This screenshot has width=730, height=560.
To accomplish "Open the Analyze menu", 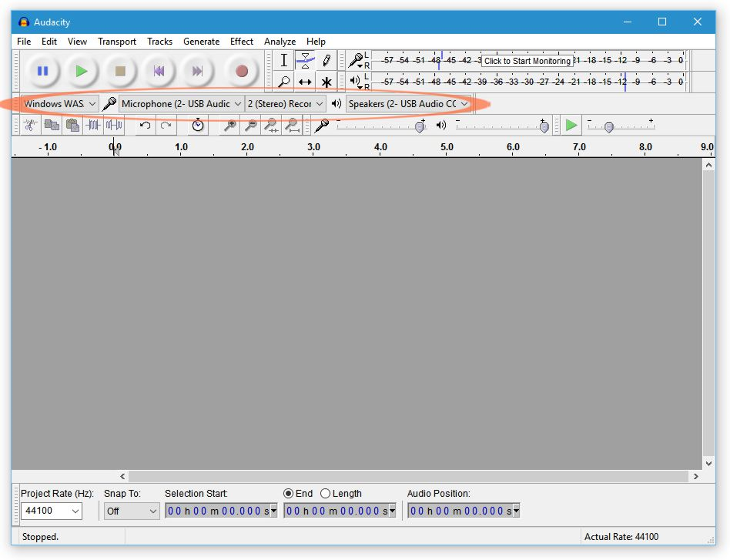I will click(280, 42).
